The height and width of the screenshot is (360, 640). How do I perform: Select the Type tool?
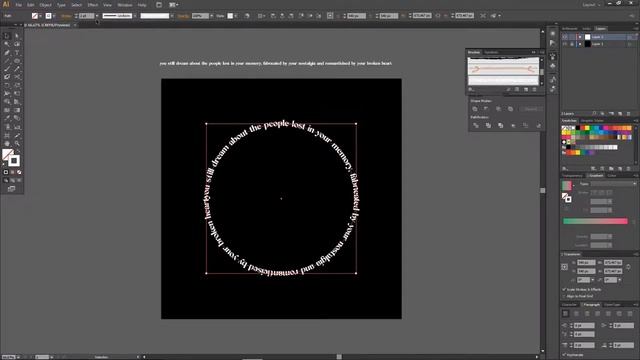tap(17, 52)
